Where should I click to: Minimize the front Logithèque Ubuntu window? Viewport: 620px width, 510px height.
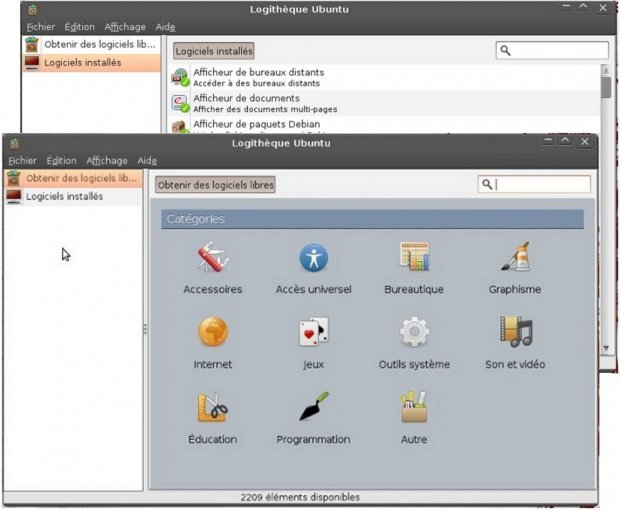point(548,141)
